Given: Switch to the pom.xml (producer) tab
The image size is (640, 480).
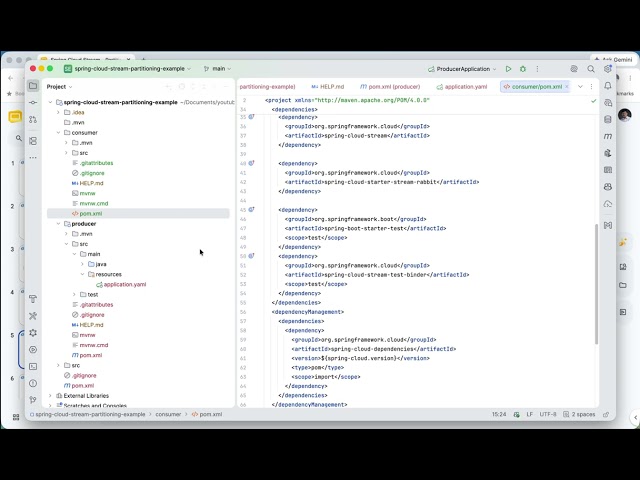Looking at the screenshot, I should pos(390,87).
